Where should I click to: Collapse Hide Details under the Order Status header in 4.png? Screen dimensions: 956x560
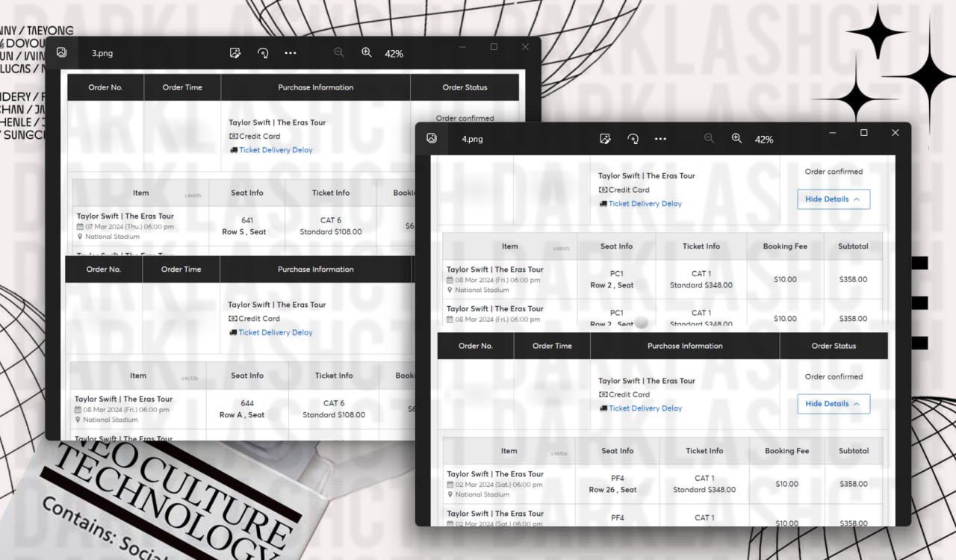coord(834,404)
